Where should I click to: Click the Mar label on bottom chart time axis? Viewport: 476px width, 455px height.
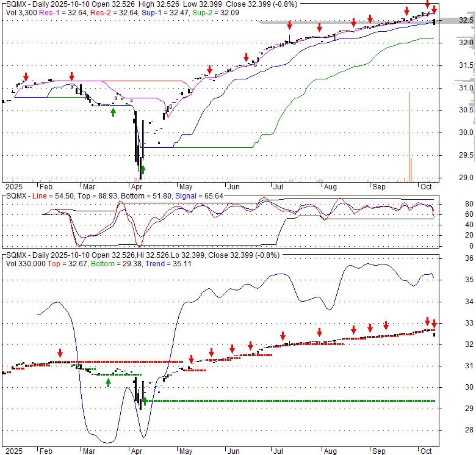coord(89,451)
